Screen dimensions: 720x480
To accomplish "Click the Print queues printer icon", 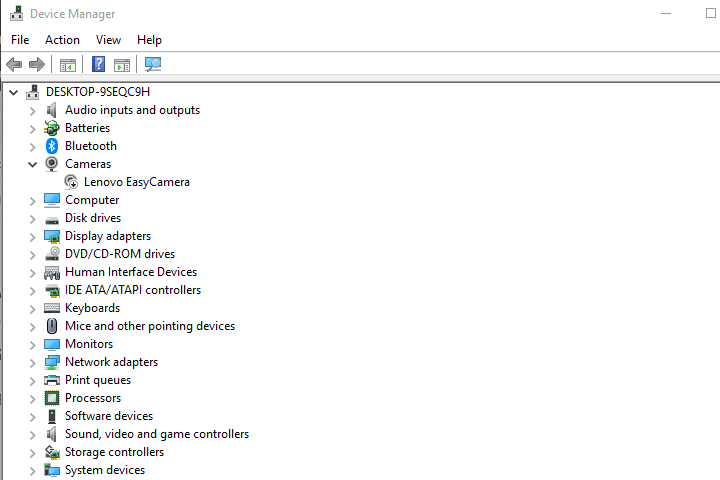I will 52,380.
